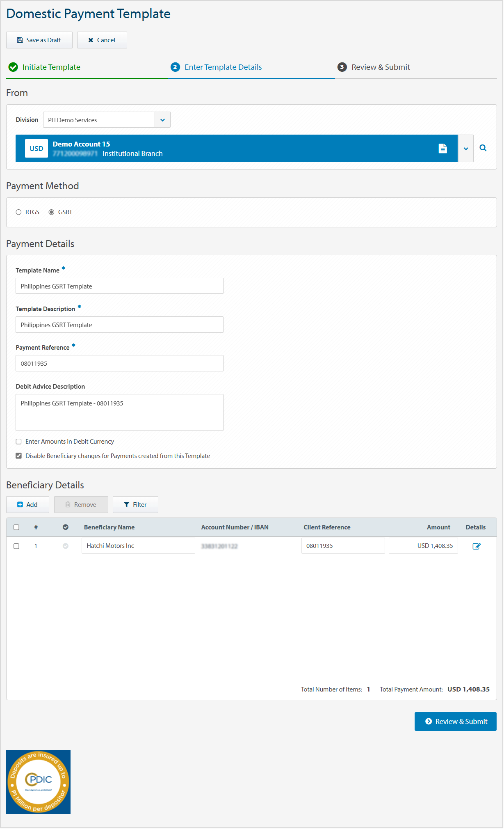Open the beneficiary Filter options
Image resolution: width=504 pixels, height=829 pixels.
pyautogui.click(x=135, y=505)
